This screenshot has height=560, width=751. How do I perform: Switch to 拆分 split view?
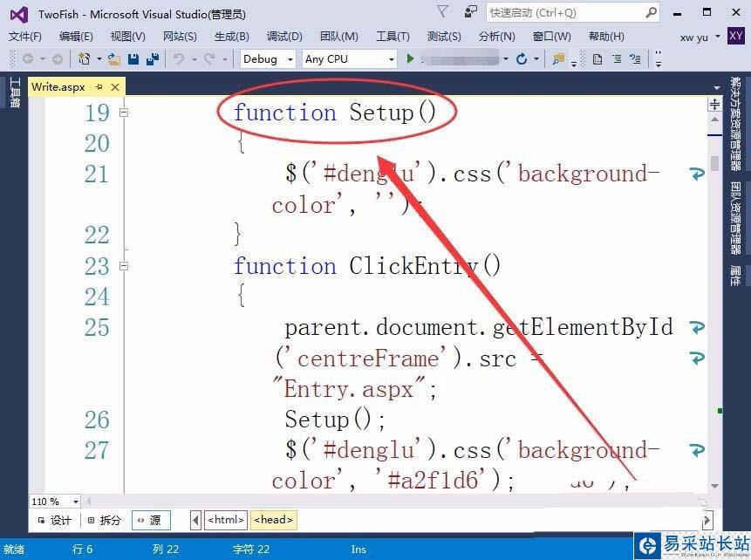coord(104,520)
